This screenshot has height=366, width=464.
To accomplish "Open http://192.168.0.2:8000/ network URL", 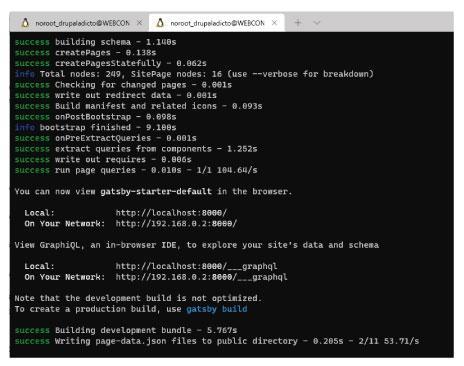I will tap(176, 223).
